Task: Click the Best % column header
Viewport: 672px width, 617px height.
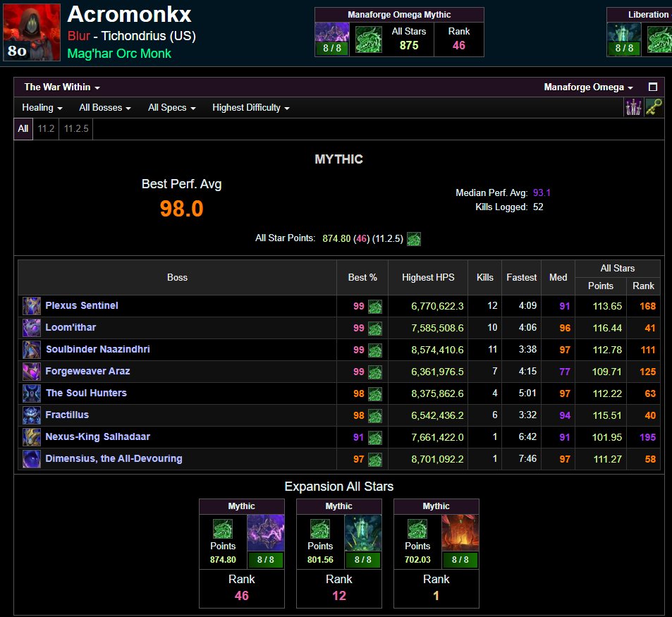Action: click(362, 277)
